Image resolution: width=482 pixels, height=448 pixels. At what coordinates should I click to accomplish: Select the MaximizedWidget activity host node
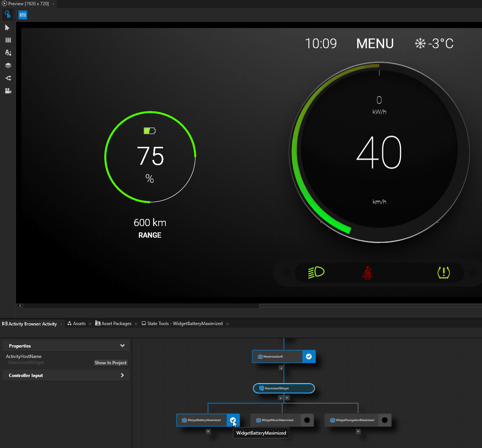pos(284,388)
